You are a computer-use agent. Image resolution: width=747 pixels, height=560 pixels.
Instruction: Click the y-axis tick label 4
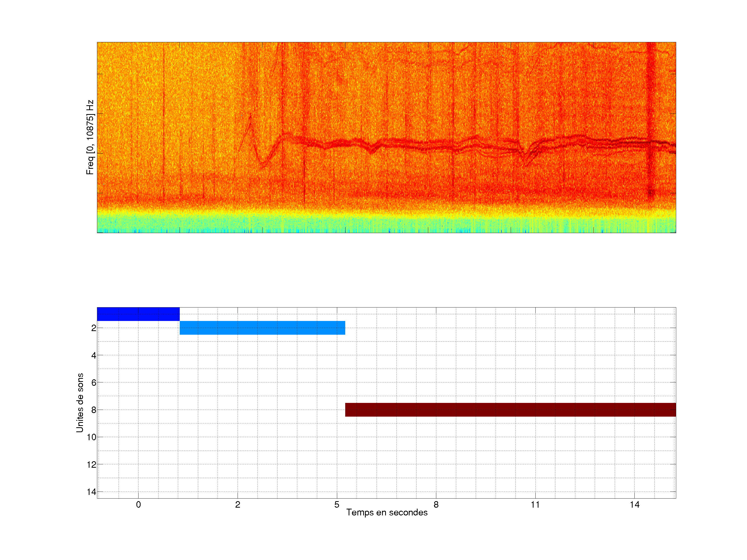pos(94,355)
